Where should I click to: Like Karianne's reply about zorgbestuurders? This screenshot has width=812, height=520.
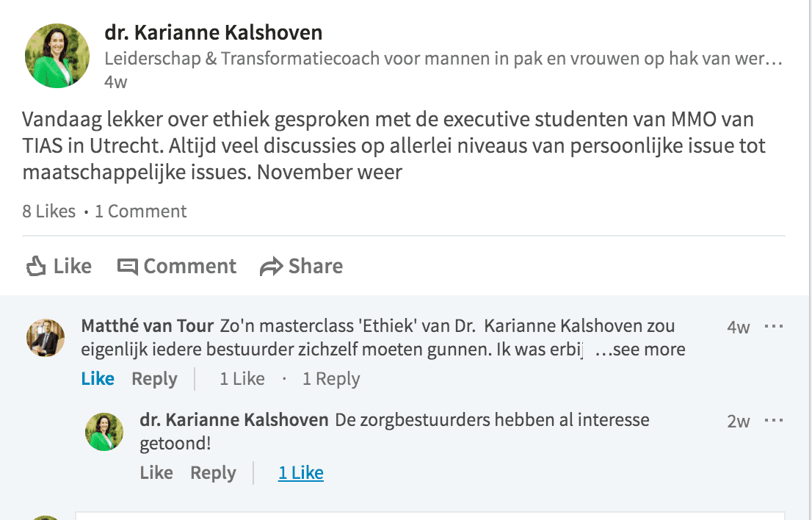point(156,473)
